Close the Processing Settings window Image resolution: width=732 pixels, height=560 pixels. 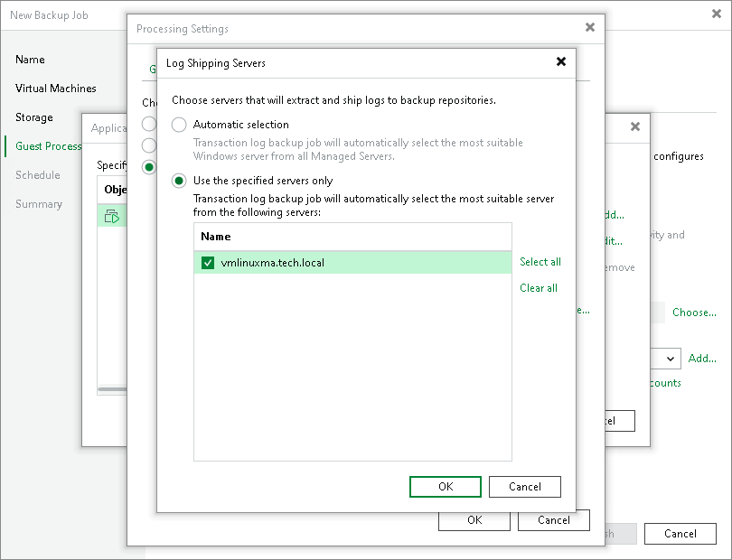point(590,27)
